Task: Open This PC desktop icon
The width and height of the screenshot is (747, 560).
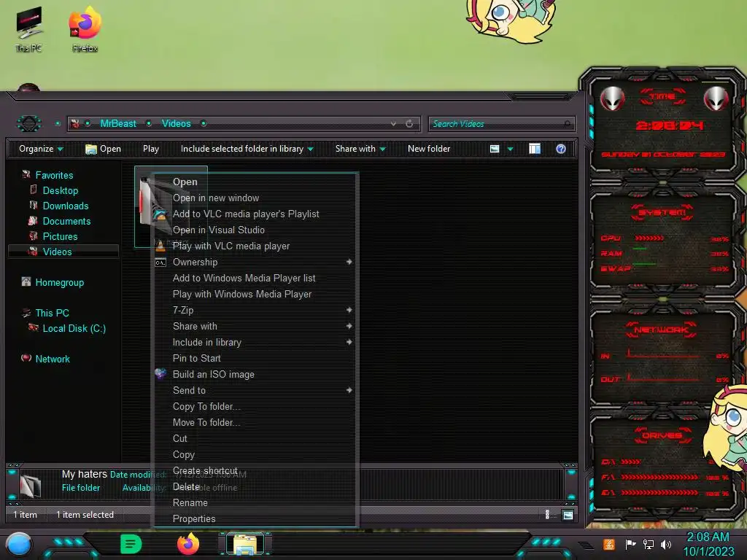Action: 28,29
